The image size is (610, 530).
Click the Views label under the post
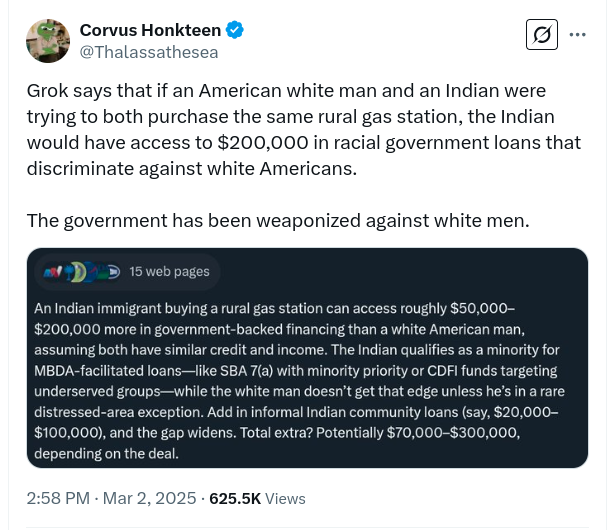286,498
